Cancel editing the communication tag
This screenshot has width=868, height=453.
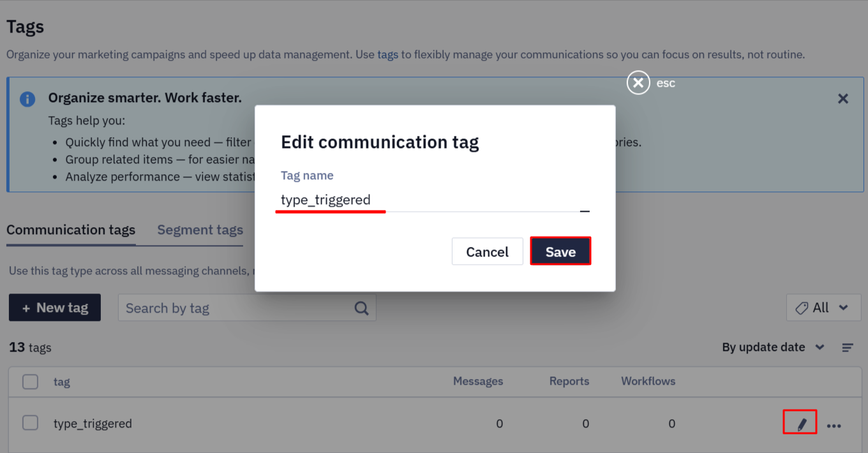coord(488,251)
